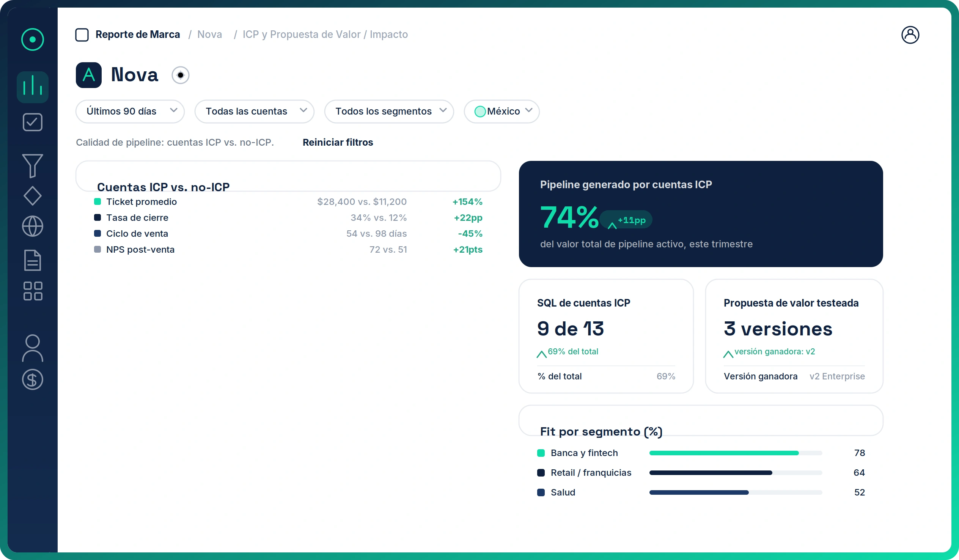Screen dimensions: 959x560
Task: Open the bar chart analytics sidebar icon
Action: tap(32, 87)
